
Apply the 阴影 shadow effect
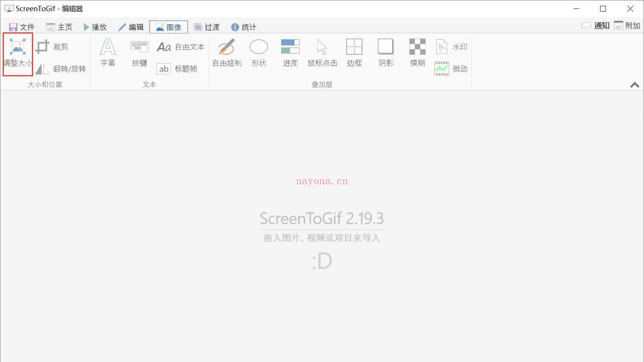pos(386,53)
